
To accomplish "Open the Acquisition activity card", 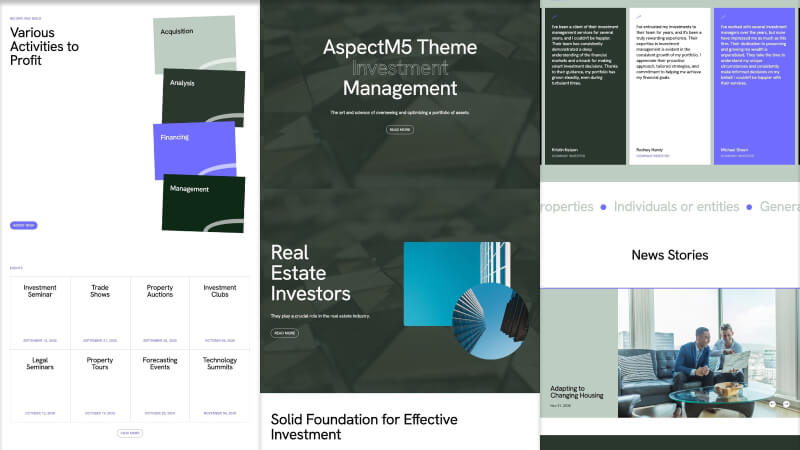I will (x=194, y=47).
